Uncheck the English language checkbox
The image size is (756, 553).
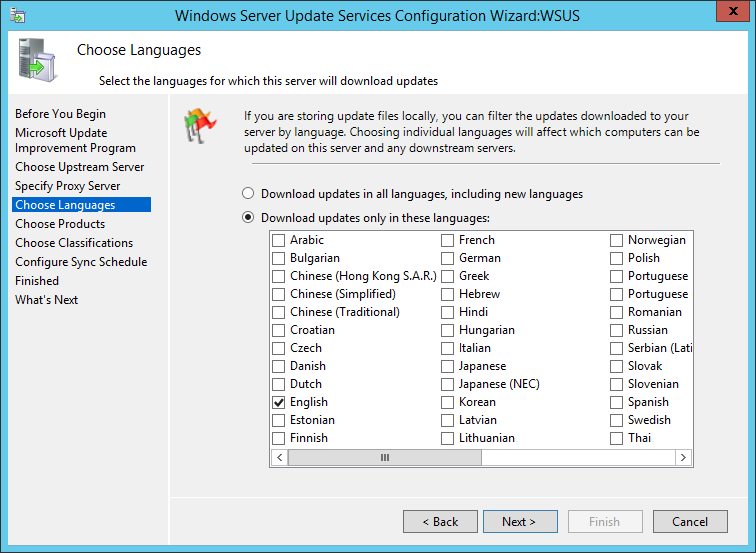click(x=279, y=402)
